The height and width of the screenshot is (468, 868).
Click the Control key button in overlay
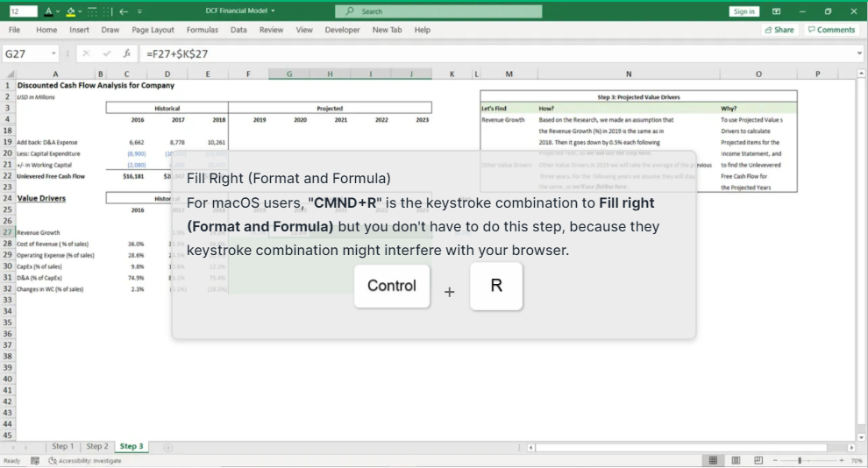click(x=392, y=286)
